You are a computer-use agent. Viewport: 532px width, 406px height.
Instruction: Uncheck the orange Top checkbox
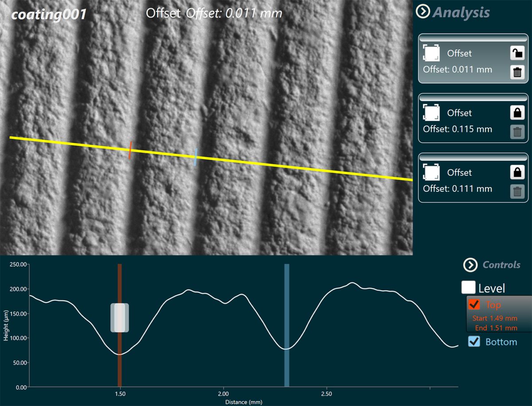click(x=474, y=304)
